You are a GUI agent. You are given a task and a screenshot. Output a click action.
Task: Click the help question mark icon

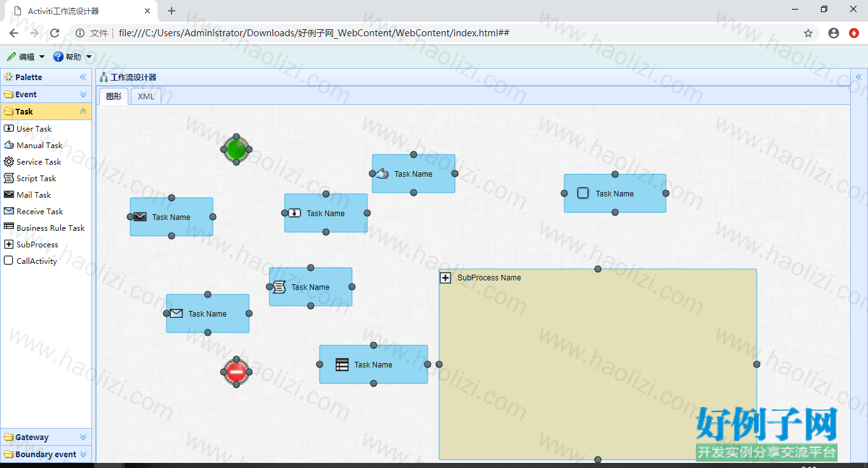point(58,57)
